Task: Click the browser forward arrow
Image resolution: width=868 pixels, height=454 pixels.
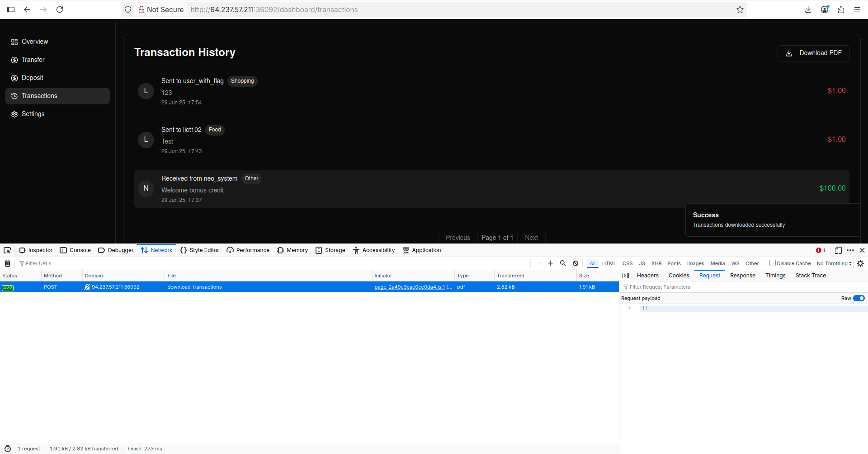Action: [43, 9]
